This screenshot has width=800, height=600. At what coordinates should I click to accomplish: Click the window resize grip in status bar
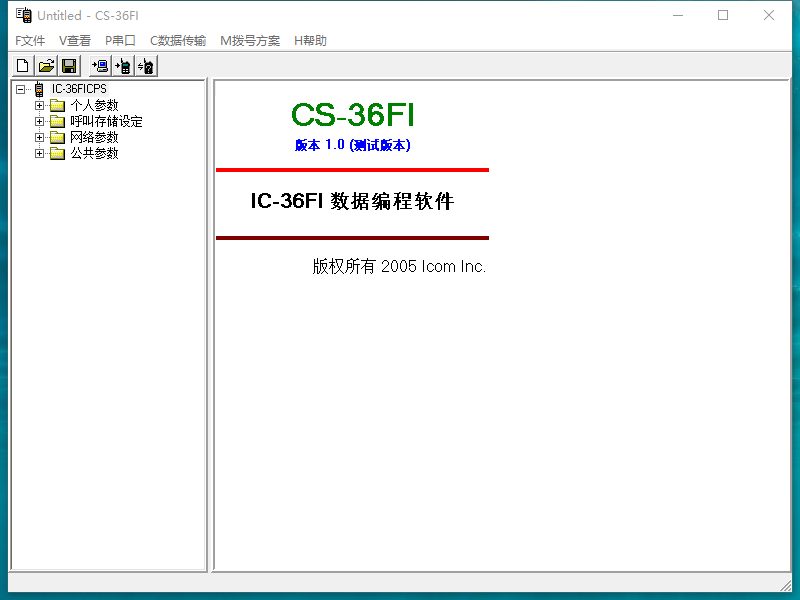tap(785, 584)
